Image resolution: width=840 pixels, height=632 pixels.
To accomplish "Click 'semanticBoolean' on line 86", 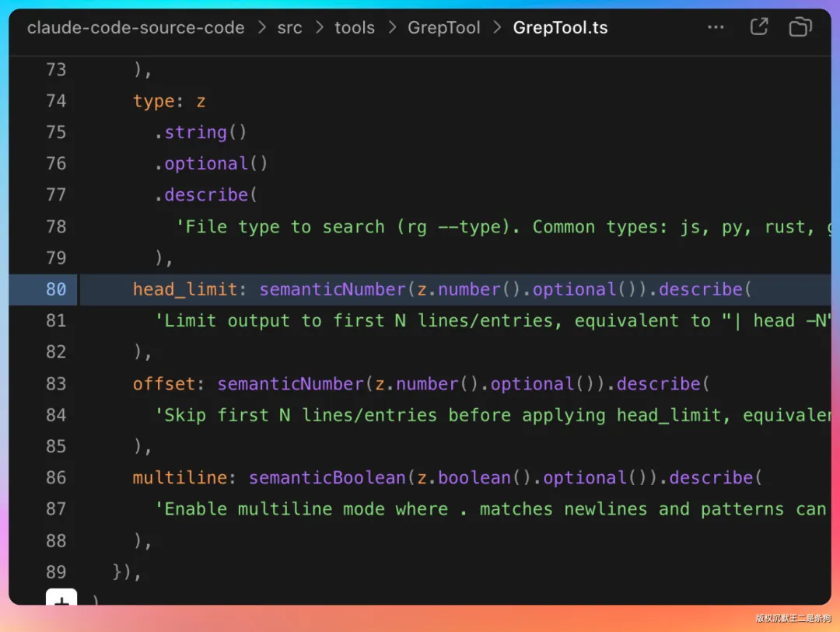I will pyautogui.click(x=327, y=477).
